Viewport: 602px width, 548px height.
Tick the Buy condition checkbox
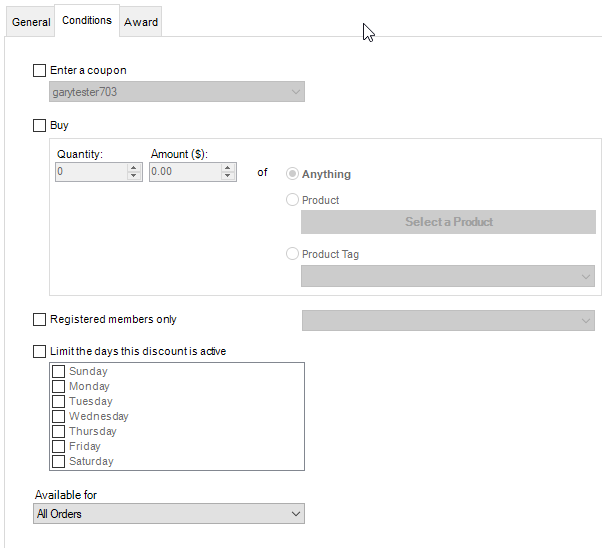pos(39,125)
